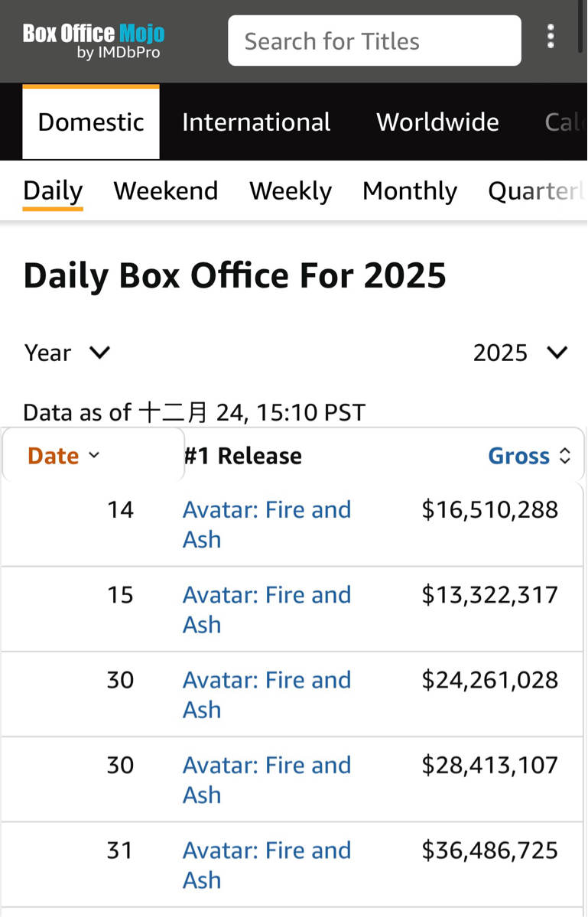The width and height of the screenshot is (588, 917).
Task: Sort by the Gross column arrows
Action: [x=565, y=457]
